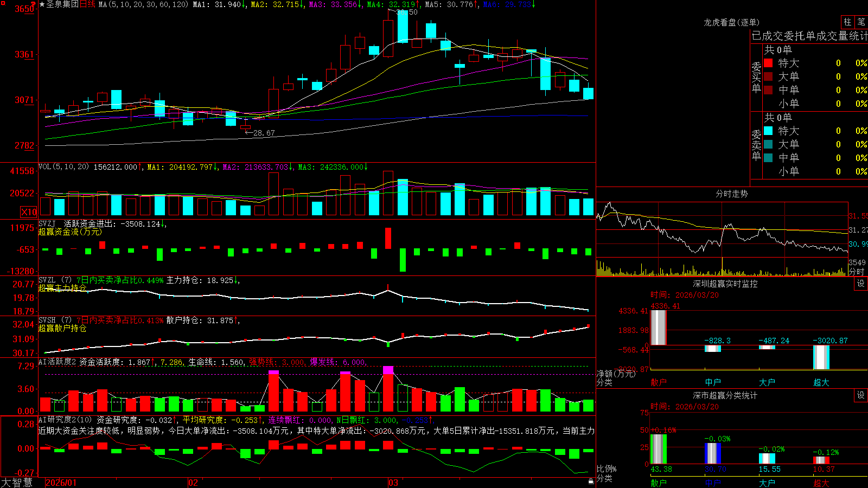Switch 龙虎看盘 to 笔 tick view
Screen dimensions: 868x488
pyautogui.click(x=861, y=22)
